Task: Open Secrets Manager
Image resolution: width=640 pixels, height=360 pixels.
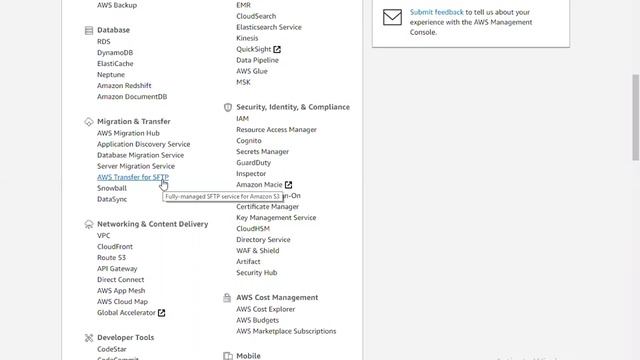Action: 262,152
